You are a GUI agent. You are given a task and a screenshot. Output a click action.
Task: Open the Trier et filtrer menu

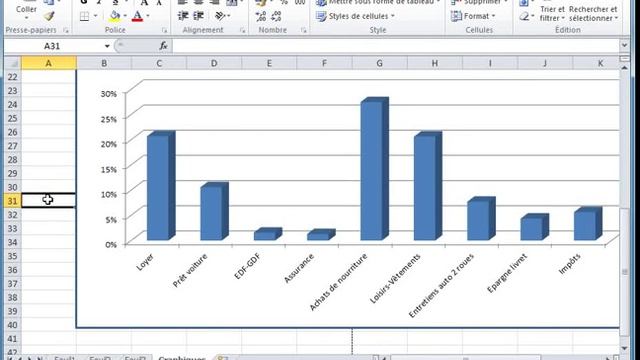point(552,13)
